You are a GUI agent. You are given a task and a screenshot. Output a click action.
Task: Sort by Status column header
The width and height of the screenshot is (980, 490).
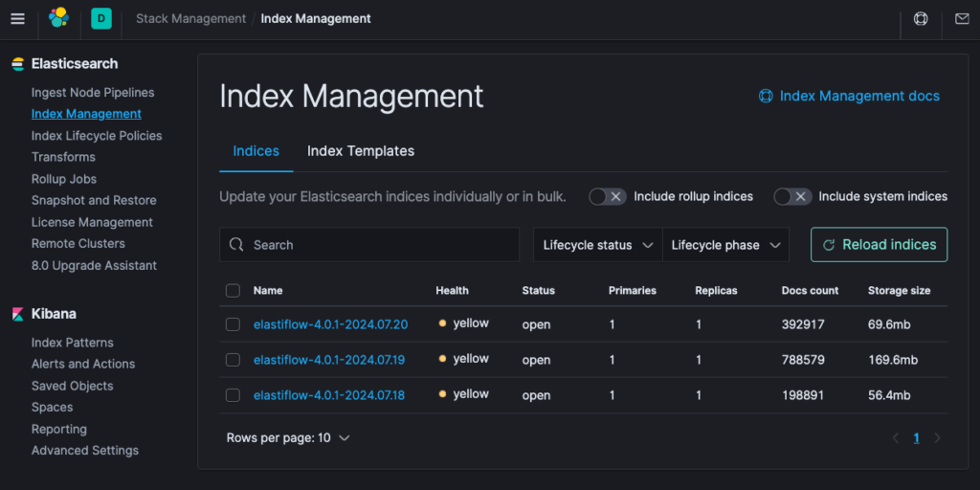(x=539, y=291)
